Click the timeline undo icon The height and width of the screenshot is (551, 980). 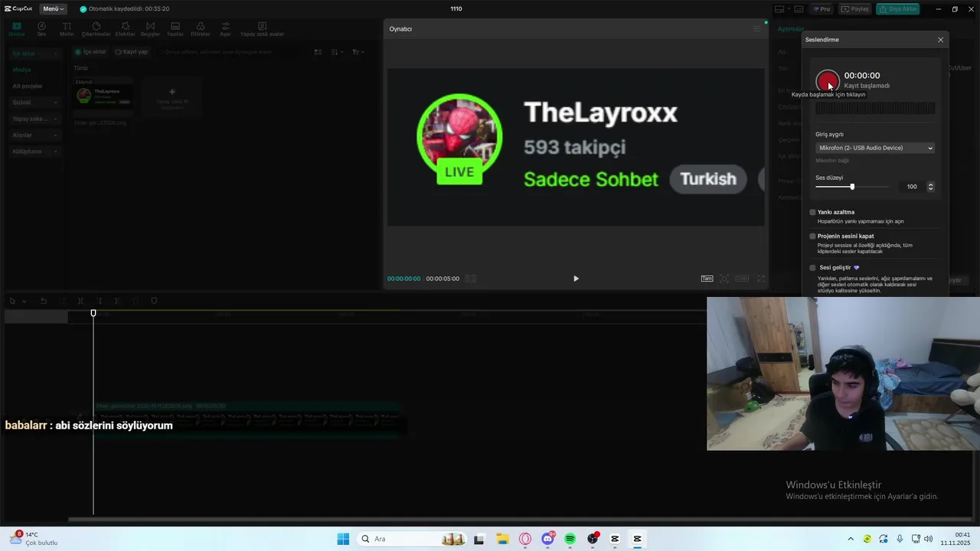(x=44, y=302)
